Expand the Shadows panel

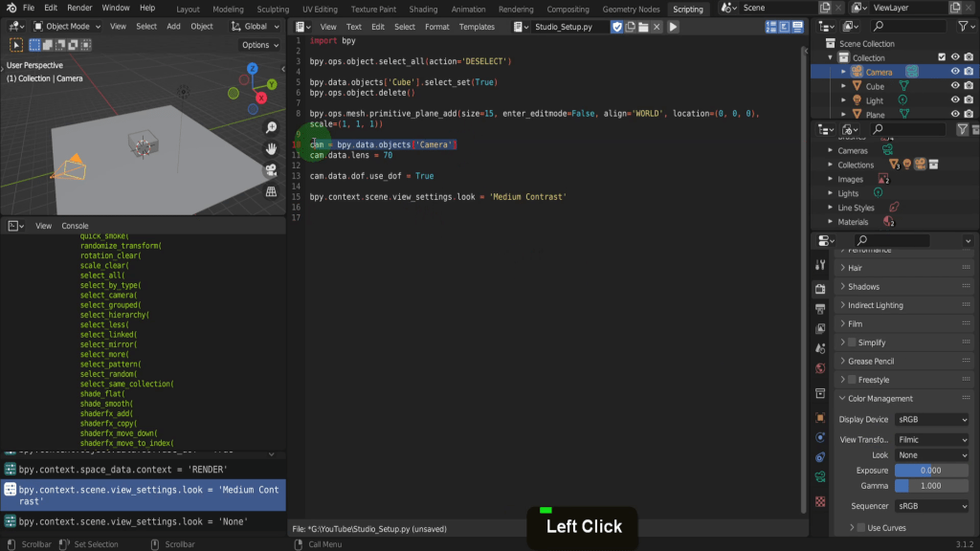coord(863,287)
